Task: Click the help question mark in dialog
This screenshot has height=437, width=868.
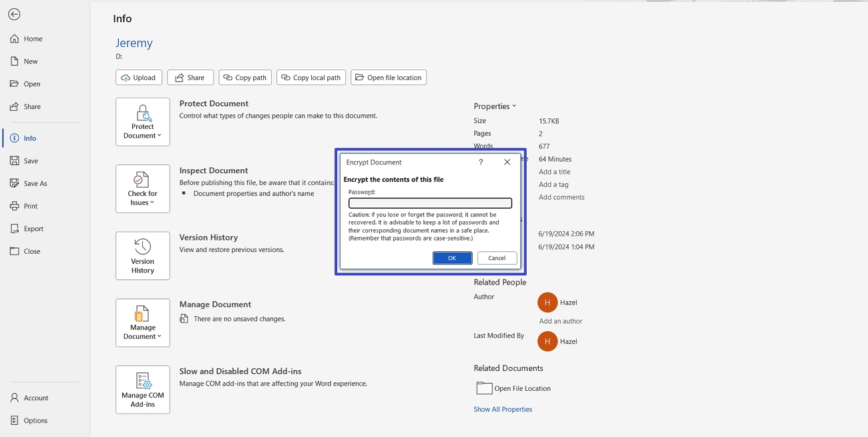Action: [481, 162]
